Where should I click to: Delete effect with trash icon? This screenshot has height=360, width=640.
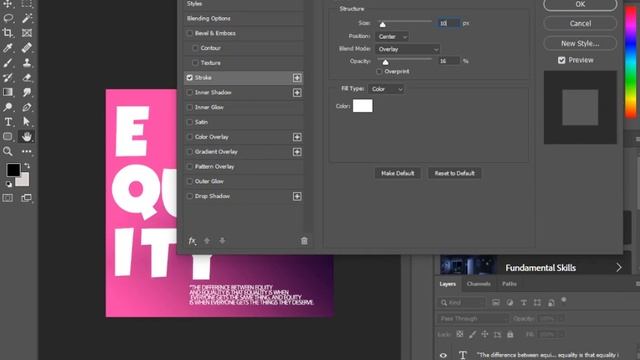coord(304,241)
